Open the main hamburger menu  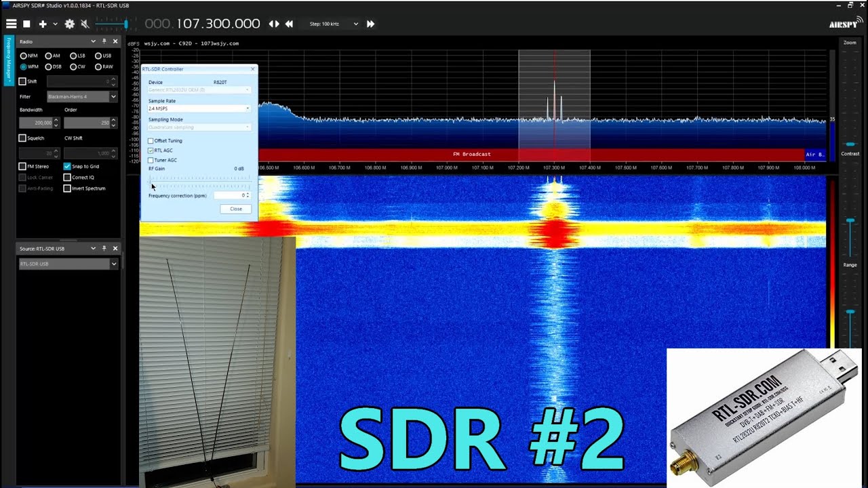click(x=12, y=24)
